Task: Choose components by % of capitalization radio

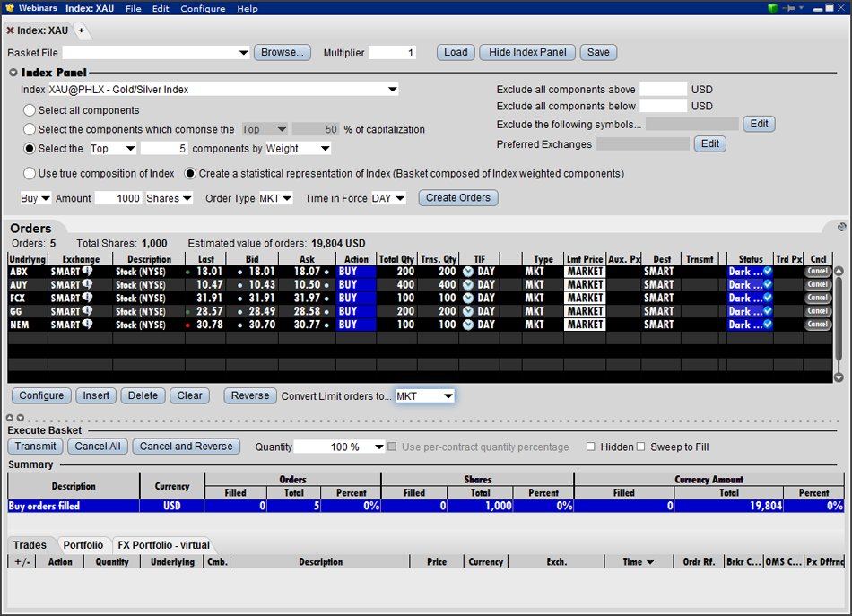Action: [x=30, y=129]
